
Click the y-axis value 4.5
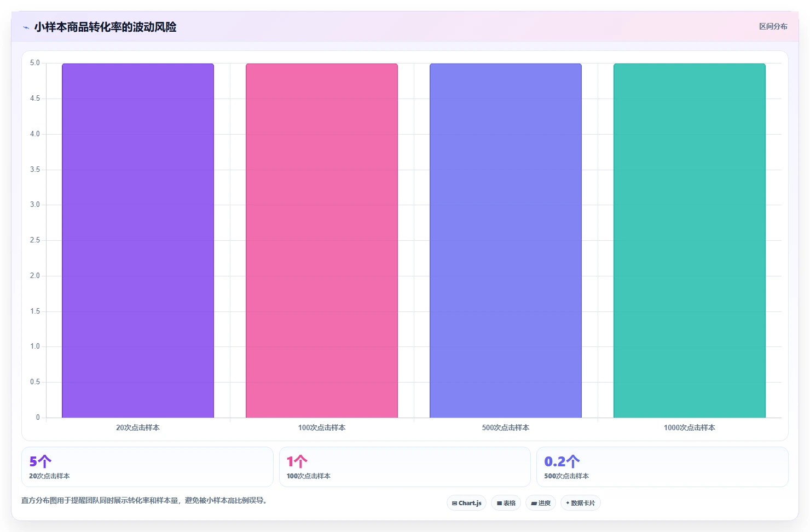click(x=35, y=99)
